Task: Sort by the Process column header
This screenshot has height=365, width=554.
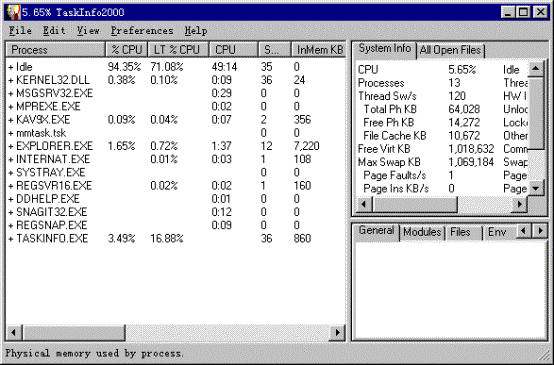Action: click(55, 50)
